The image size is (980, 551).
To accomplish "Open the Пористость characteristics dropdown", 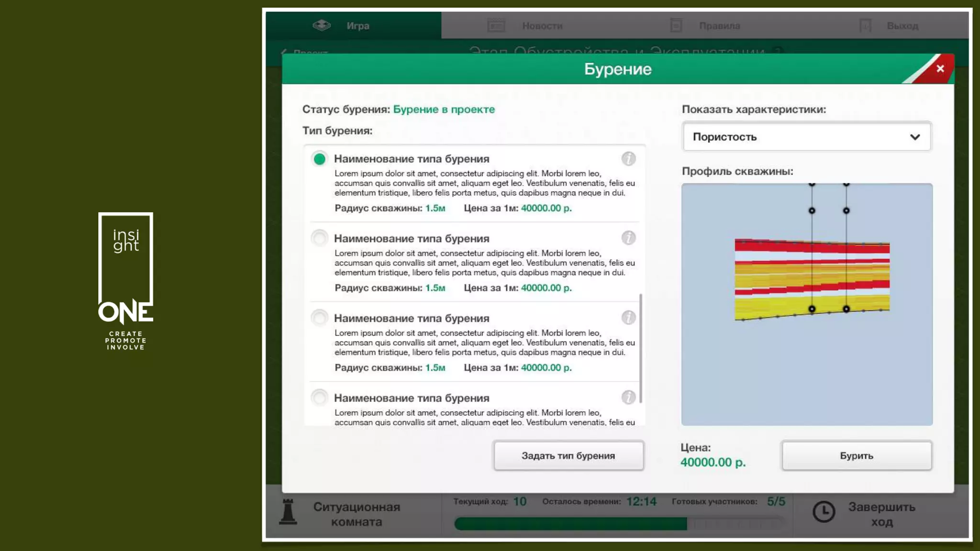I will click(806, 137).
